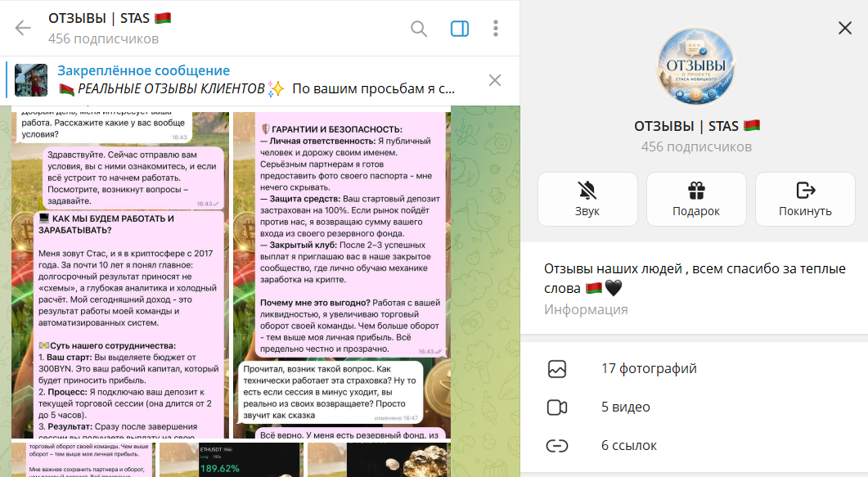This screenshot has height=477, width=868.
Task: Click the 456 подписчиков text in header
Action: (x=104, y=38)
